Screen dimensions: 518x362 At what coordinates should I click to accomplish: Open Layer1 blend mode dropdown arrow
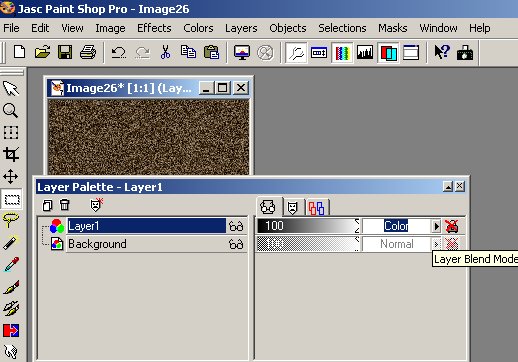click(436, 227)
